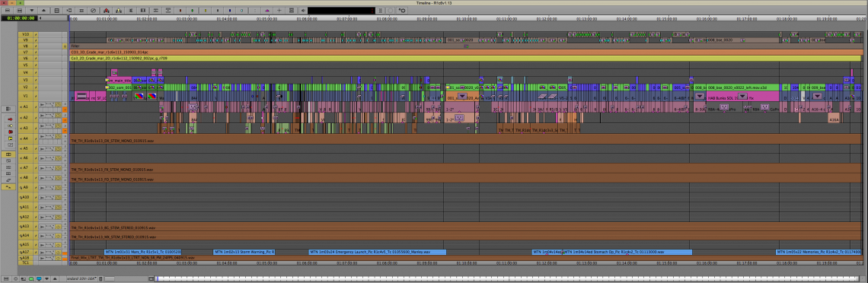Screen dimensions: 868x283
Task: Click the second icon in the top toolbar
Action: (x=19, y=11)
